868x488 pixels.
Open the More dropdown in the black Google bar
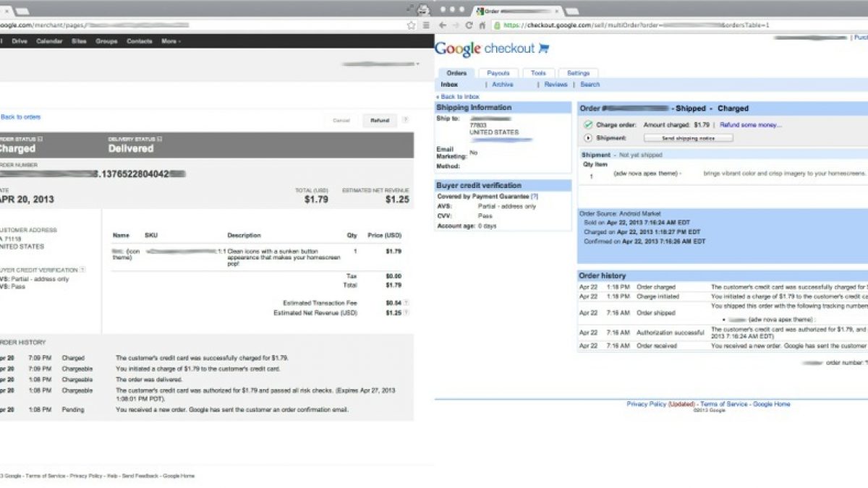coord(171,41)
